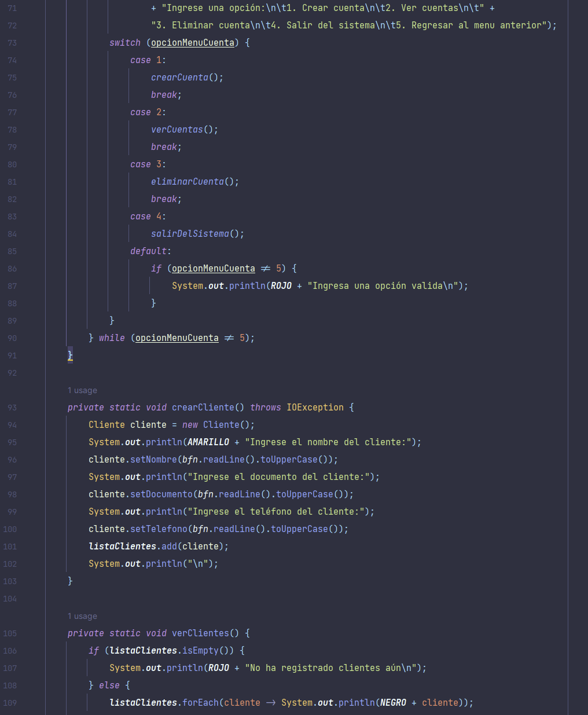Screen dimensions: 588x715
Task: Click the forEach call on listaClientes
Action: tap(200, 703)
